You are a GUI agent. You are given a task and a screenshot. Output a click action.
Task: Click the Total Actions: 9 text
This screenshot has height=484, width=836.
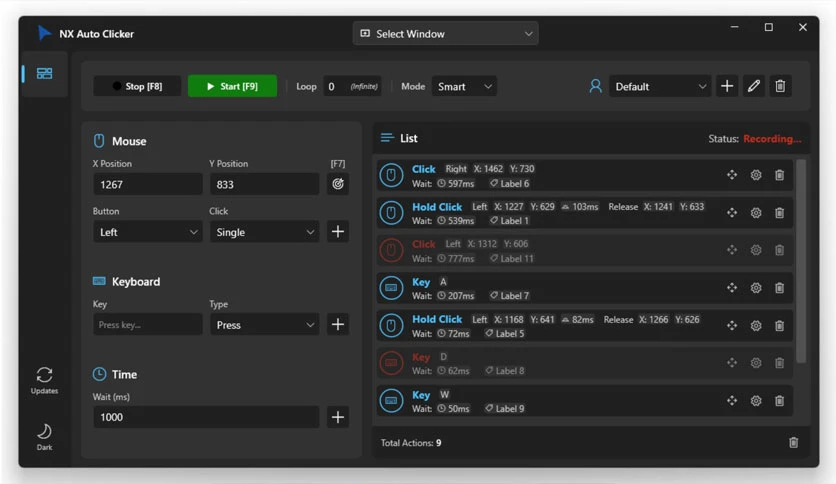[x=411, y=443]
